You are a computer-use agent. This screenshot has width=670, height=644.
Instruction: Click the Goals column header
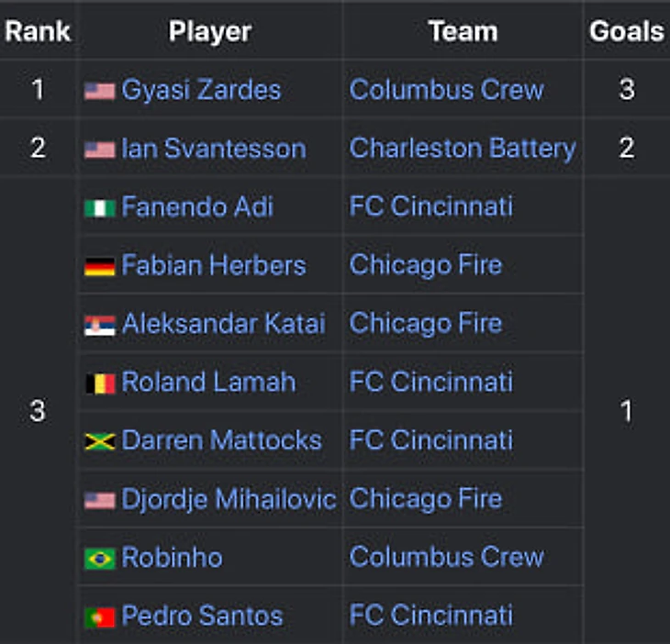pyautogui.click(x=626, y=31)
